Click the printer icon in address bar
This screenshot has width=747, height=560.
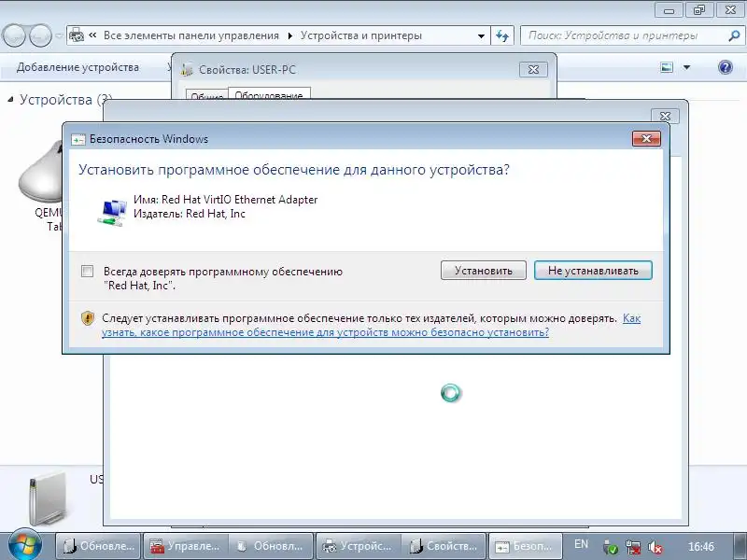click(x=77, y=35)
